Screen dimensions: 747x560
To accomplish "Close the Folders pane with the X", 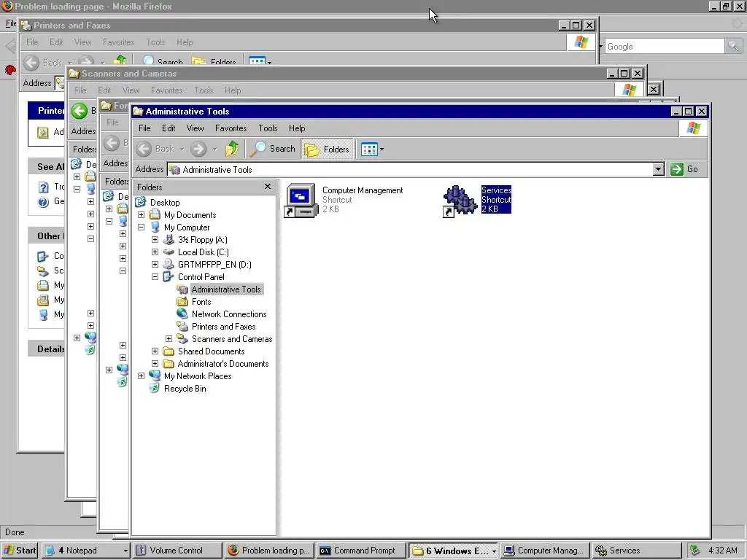I will [268, 187].
